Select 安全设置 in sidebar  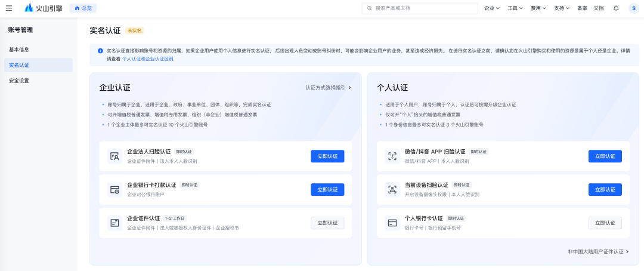click(38, 81)
